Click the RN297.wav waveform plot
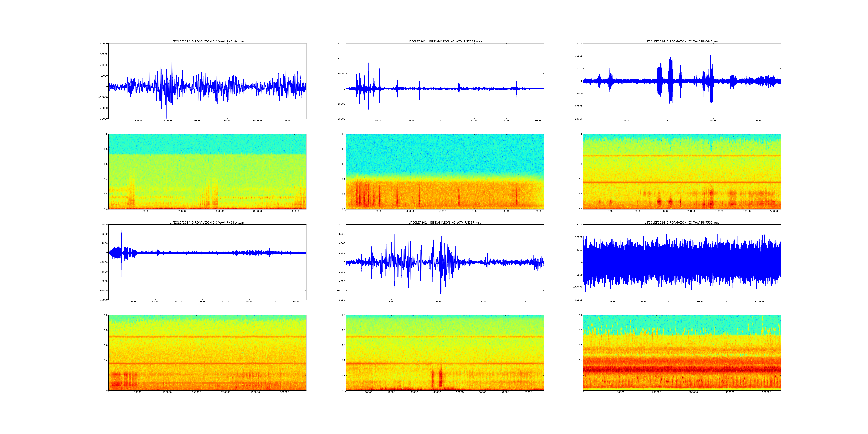868x434 pixels. [444, 262]
